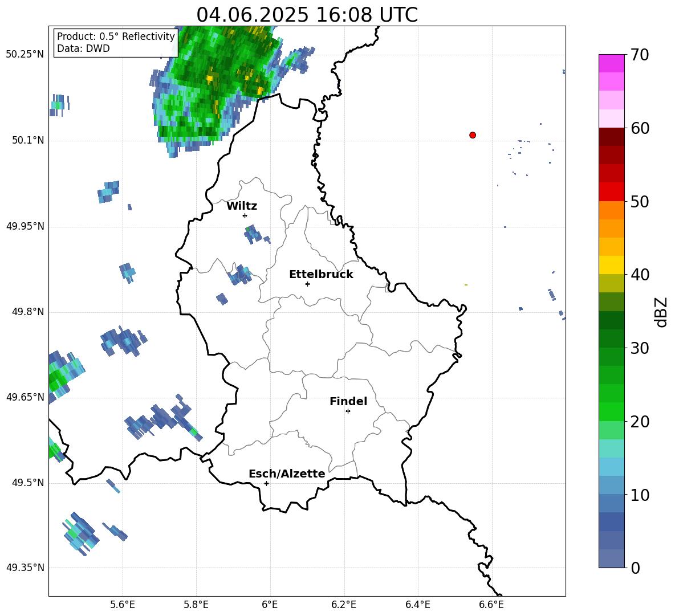The height and width of the screenshot is (616, 675).
Task: Click the 6°E longitude label
Action: point(270,605)
